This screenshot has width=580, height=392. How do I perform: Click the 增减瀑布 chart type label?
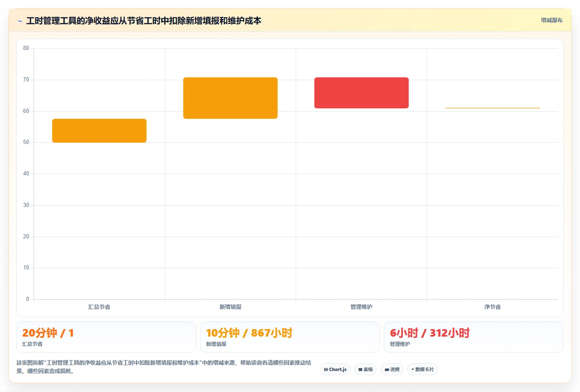point(551,20)
